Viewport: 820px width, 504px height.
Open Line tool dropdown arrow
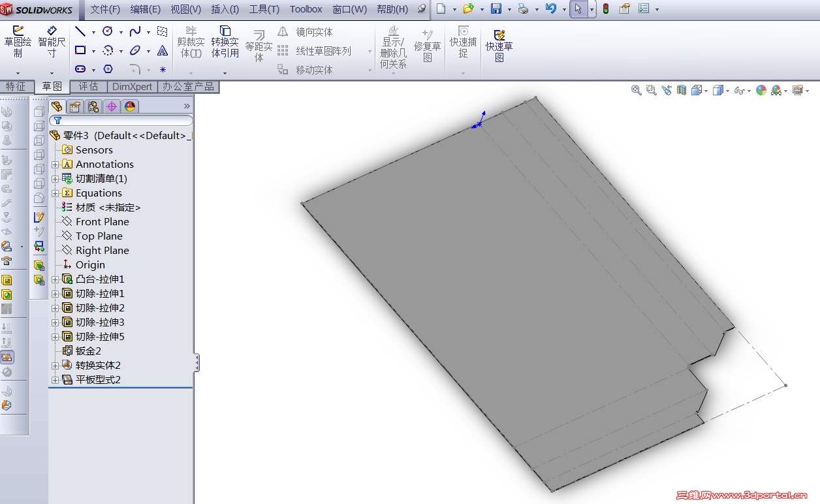(93, 32)
